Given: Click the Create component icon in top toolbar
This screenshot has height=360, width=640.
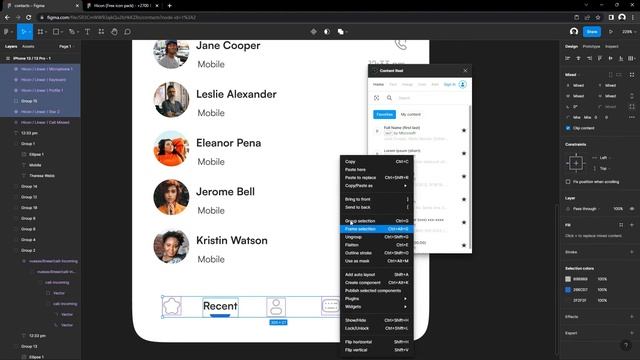Looking at the screenshot, I should tap(313, 32).
